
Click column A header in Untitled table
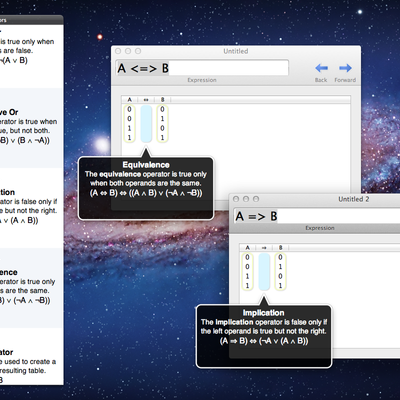[x=129, y=99]
